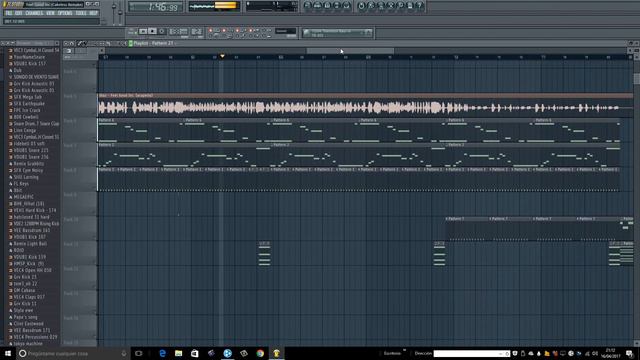This screenshot has width=640, height=360.
Task: Select SFX Earthquake sample
Action: click(x=27, y=104)
